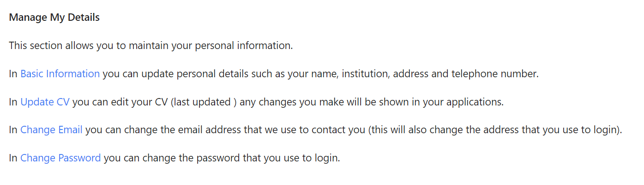Click the "(last updated )" text
This screenshot has height=185, width=644.
click(x=204, y=102)
